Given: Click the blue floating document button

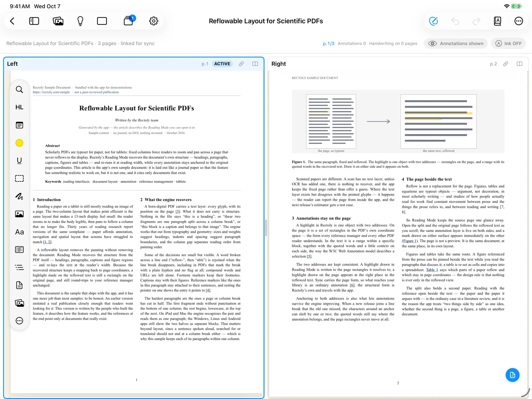Looking at the screenshot, I should [x=512, y=375].
